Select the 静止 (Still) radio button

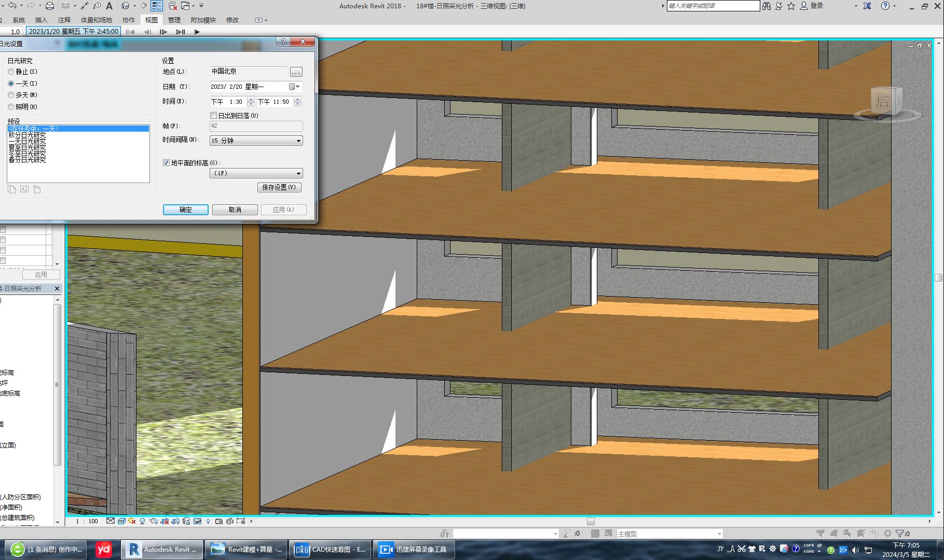click(11, 72)
